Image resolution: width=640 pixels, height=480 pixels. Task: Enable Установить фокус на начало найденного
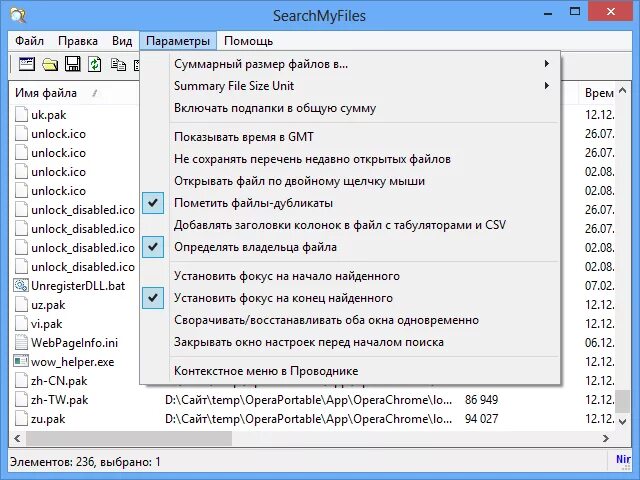click(350, 276)
